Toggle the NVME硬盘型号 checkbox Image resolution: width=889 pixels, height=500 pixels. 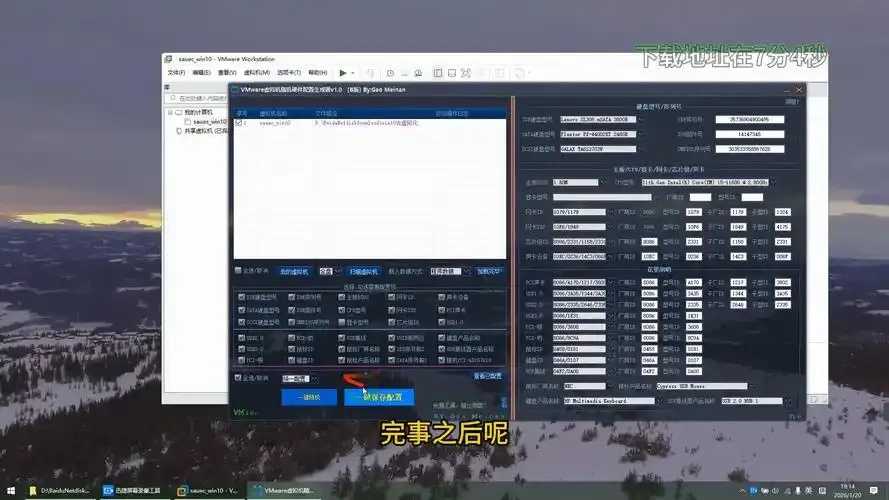pos(242,296)
